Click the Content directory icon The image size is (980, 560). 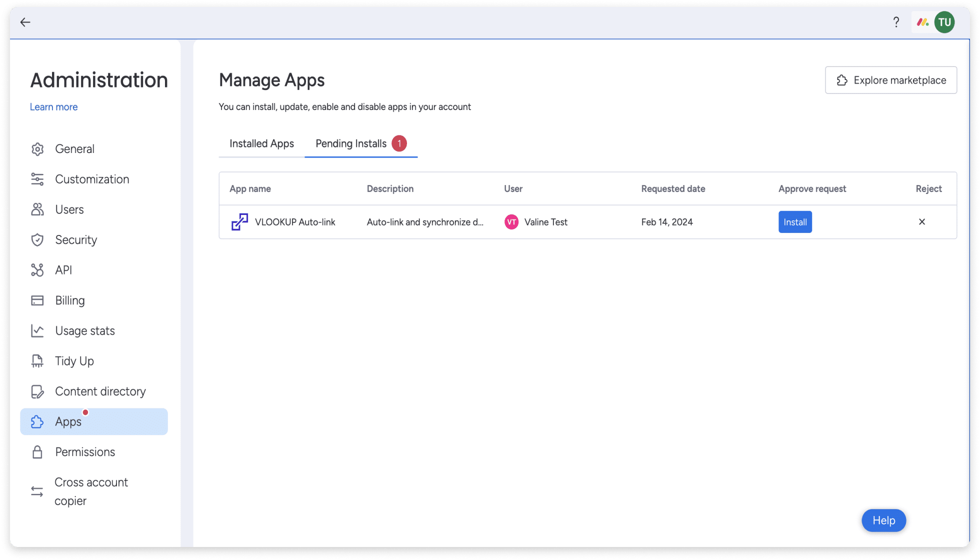coord(37,391)
